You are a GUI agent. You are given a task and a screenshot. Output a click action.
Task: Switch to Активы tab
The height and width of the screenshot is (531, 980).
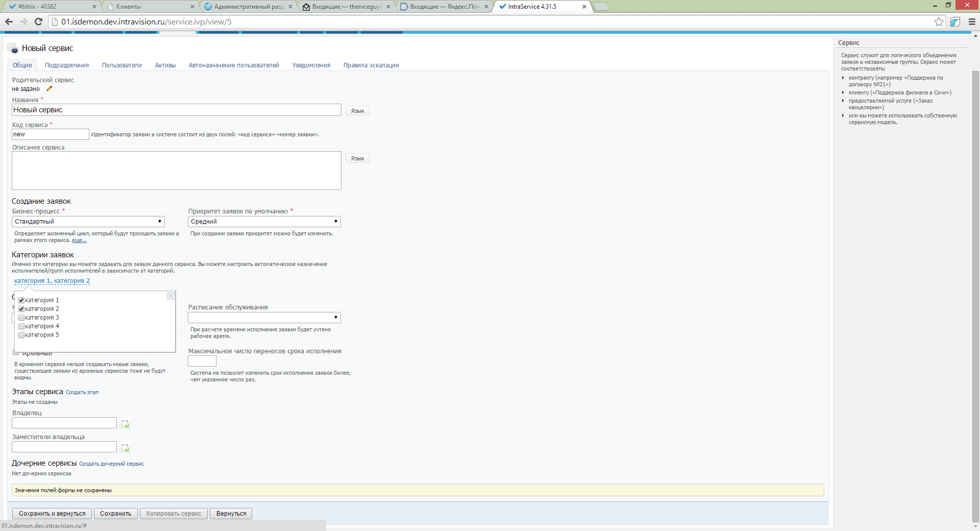165,65
